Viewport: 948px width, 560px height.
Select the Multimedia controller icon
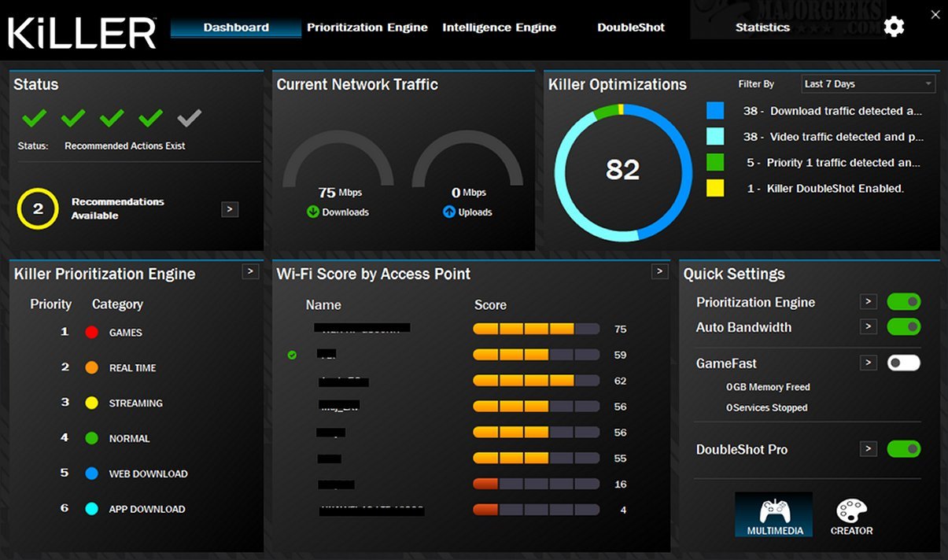coord(773,510)
